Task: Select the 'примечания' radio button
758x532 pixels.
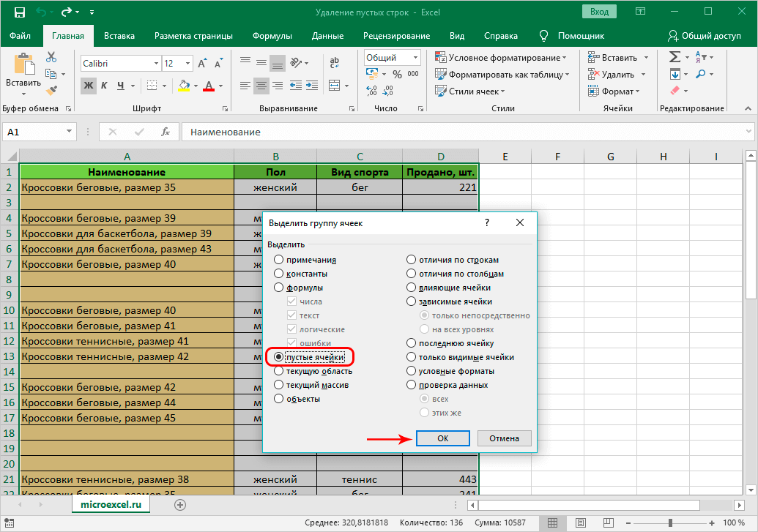Action: pos(278,260)
